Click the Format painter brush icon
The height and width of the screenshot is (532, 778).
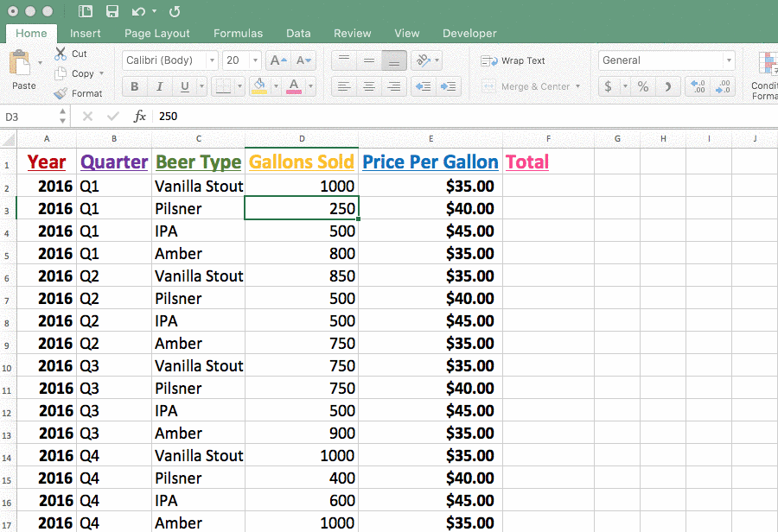[61, 93]
